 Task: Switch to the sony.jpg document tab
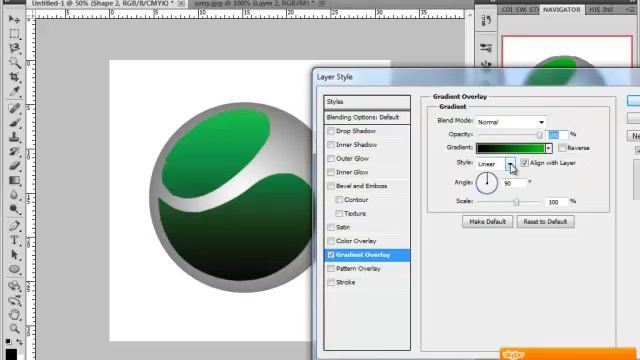click(258, 3)
